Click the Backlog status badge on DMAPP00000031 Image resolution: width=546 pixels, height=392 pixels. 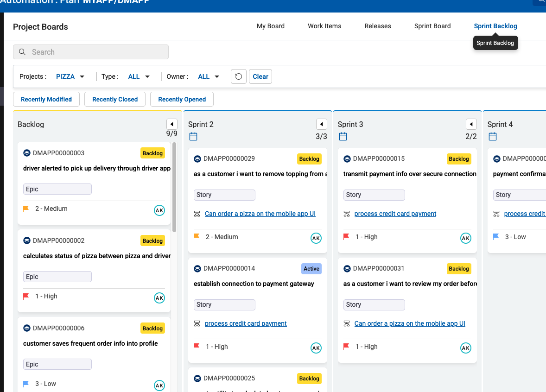(x=459, y=269)
